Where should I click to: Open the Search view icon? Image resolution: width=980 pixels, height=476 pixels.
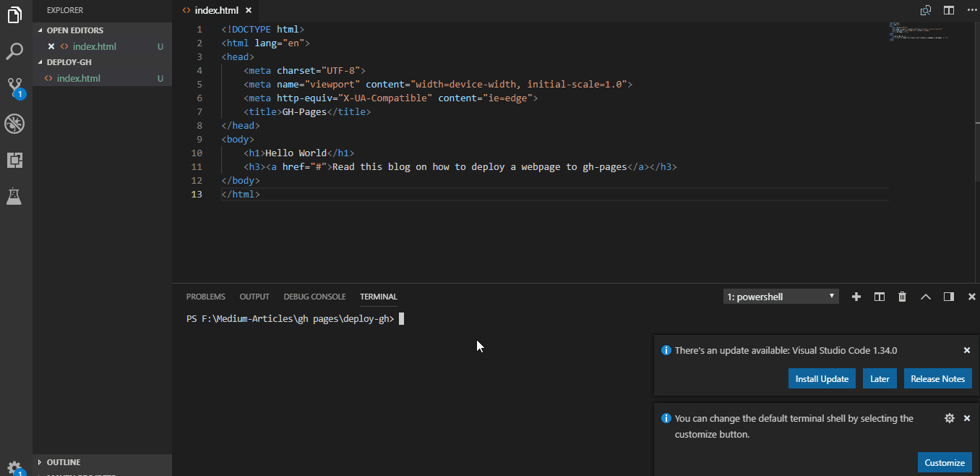[15, 51]
